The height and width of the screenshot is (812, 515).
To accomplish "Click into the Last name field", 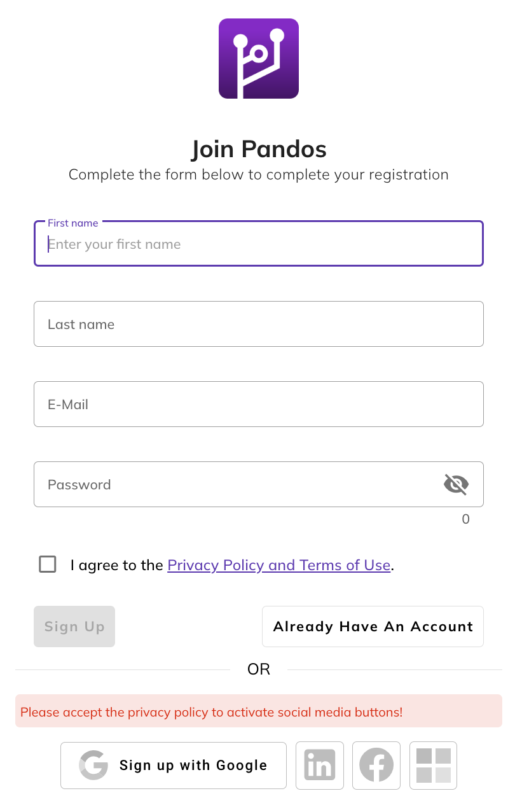I will pos(259,324).
